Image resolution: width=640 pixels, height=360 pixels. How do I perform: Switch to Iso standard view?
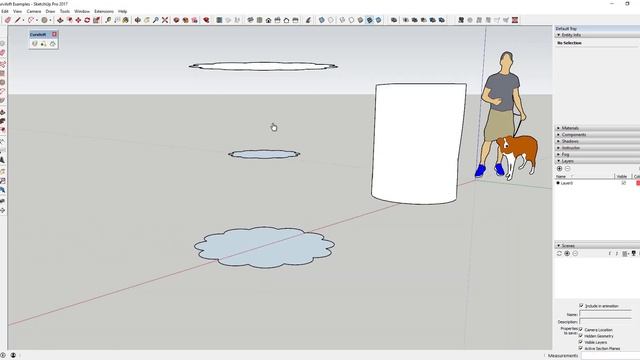coord(250,20)
